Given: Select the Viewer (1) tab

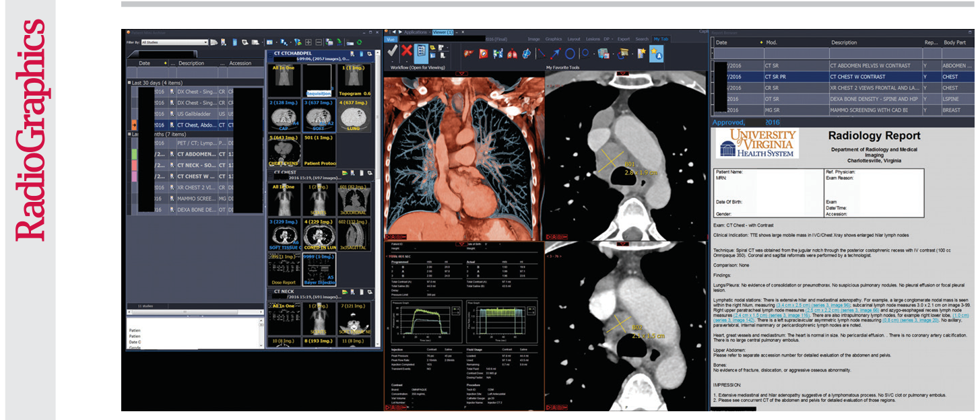Looking at the screenshot, I should (443, 32).
